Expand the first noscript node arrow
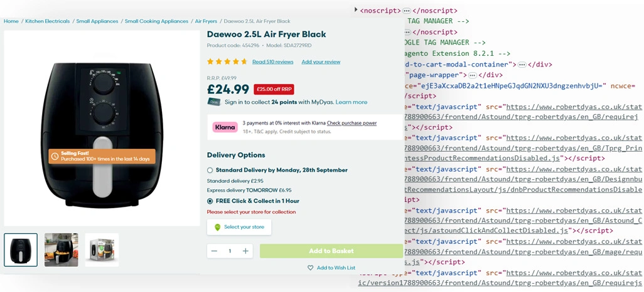The width and height of the screenshot is (644, 292). [356, 10]
